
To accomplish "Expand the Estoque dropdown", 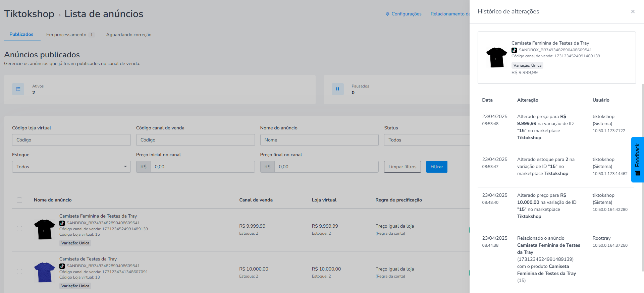I will pyautogui.click(x=71, y=167).
